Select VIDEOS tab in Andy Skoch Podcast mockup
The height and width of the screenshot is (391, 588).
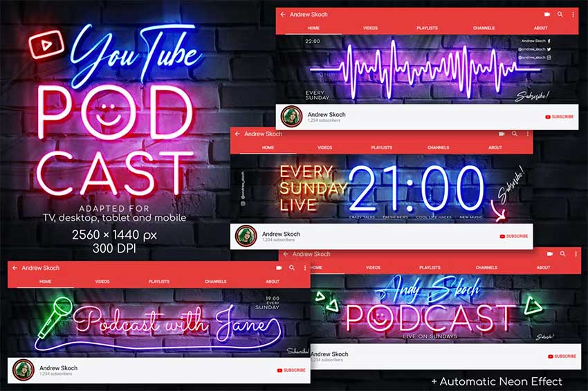point(373,268)
